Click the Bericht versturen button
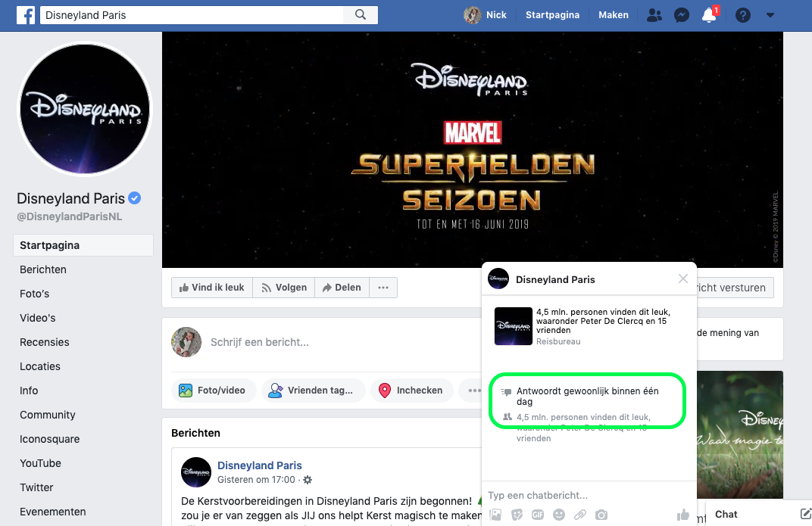 pos(735,288)
